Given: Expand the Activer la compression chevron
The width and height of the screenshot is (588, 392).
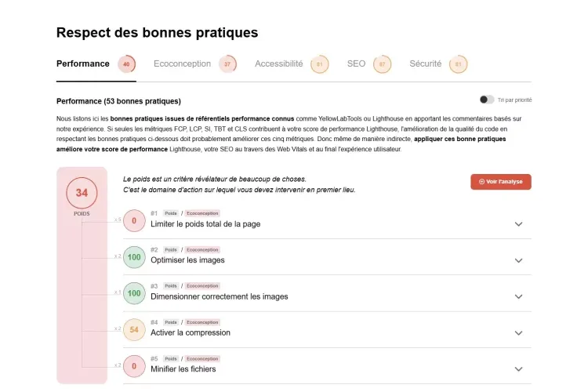Looking at the screenshot, I should [518, 332].
